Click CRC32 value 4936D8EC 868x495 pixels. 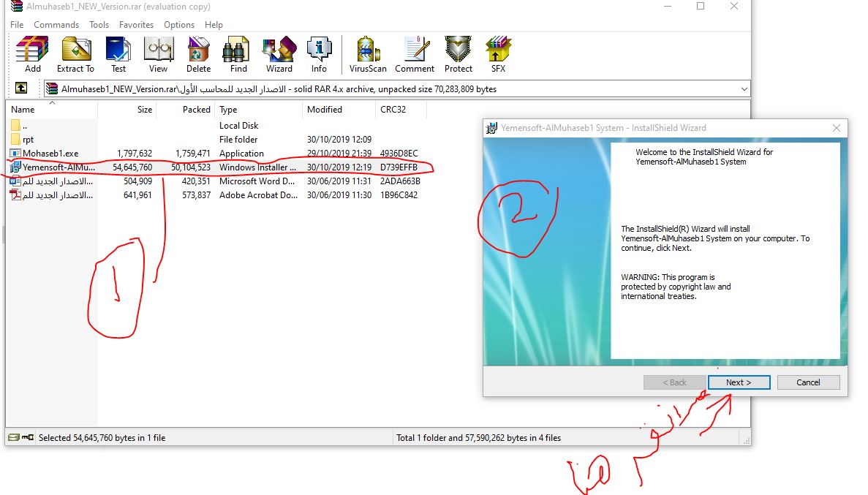click(x=399, y=154)
